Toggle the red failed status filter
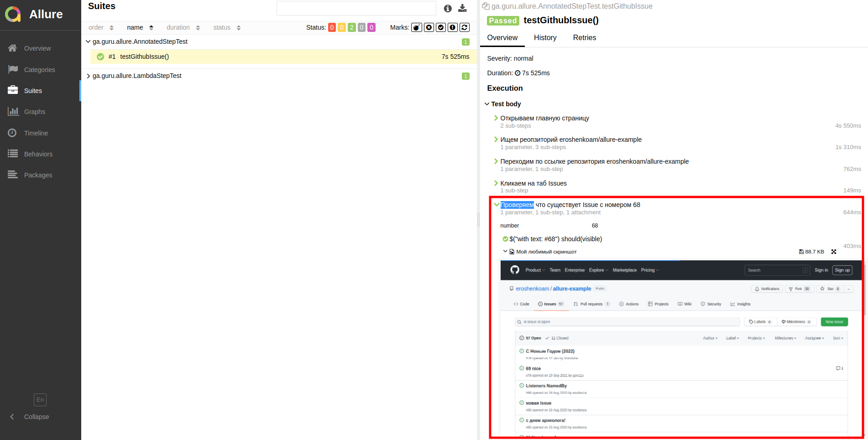This screenshot has width=868, height=440. coord(332,27)
